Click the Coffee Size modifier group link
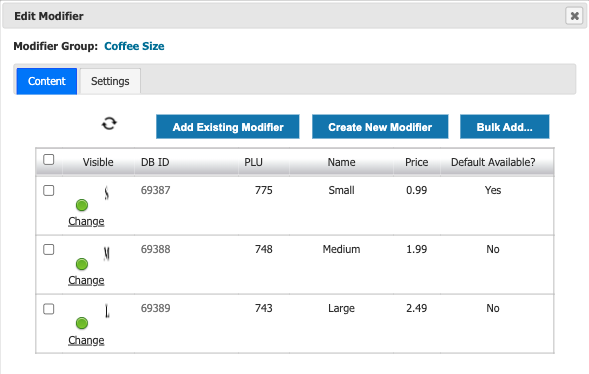Screen dimensions: 589x374 134,46
